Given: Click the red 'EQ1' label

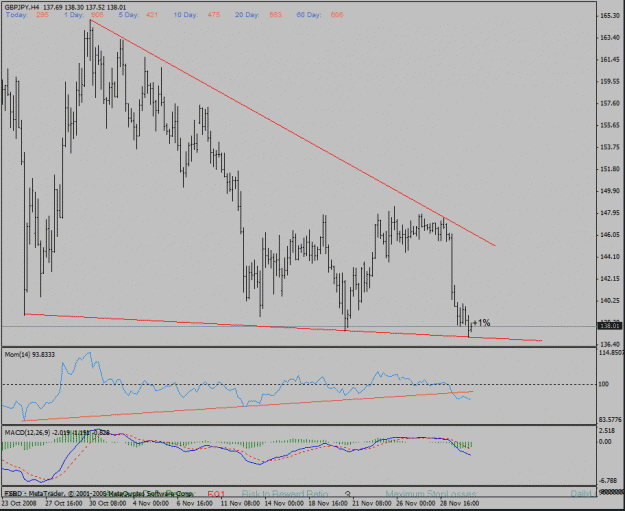Looking at the screenshot, I should click(216, 494).
